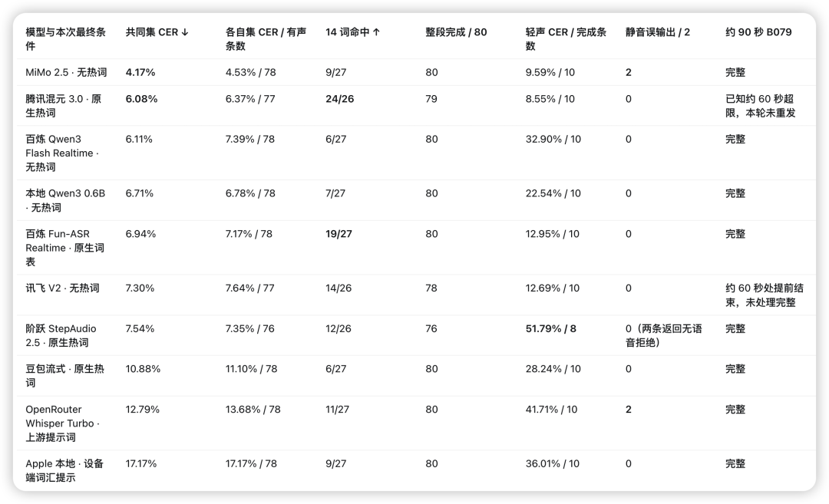Click the bold 51.79% / 8 cell
The width and height of the screenshot is (829, 504).
tap(550, 328)
